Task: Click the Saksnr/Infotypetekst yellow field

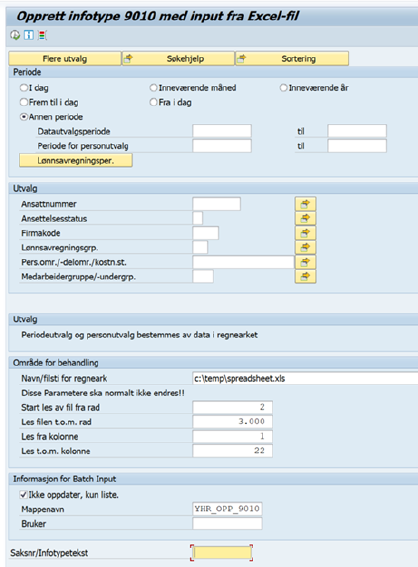Action: 222,553
